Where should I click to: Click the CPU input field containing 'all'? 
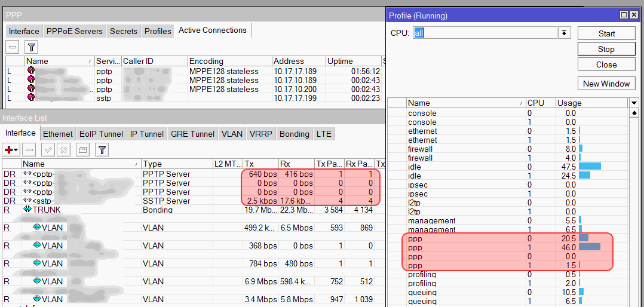[484, 33]
